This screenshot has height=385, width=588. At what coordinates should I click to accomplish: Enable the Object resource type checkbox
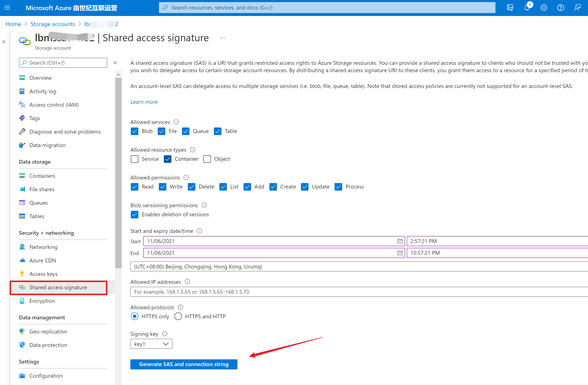(x=207, y=159)
